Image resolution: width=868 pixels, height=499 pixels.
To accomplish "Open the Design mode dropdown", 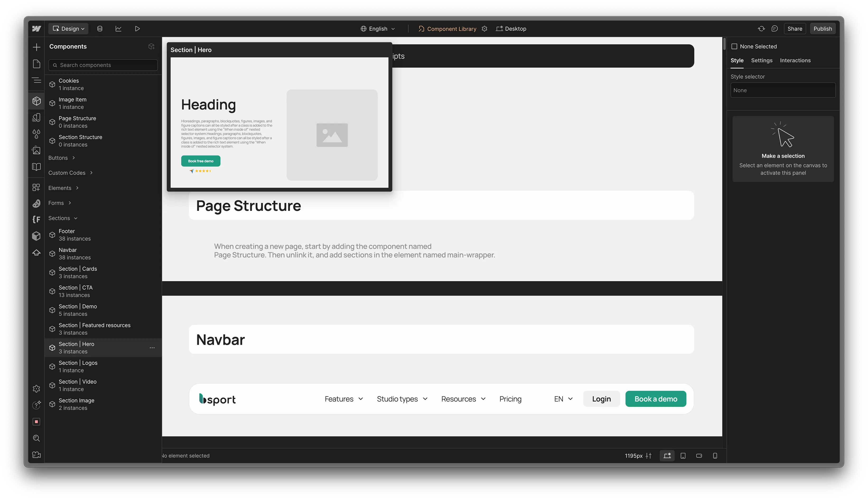I will point(69,29).
